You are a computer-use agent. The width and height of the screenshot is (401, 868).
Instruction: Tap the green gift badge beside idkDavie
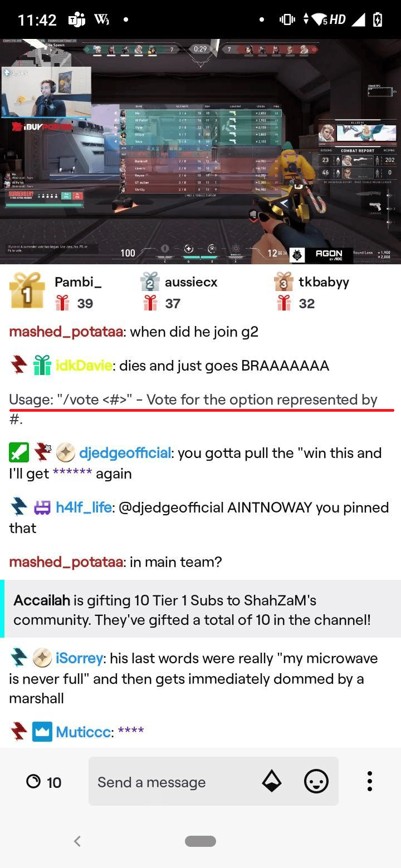tap(42, 366)
